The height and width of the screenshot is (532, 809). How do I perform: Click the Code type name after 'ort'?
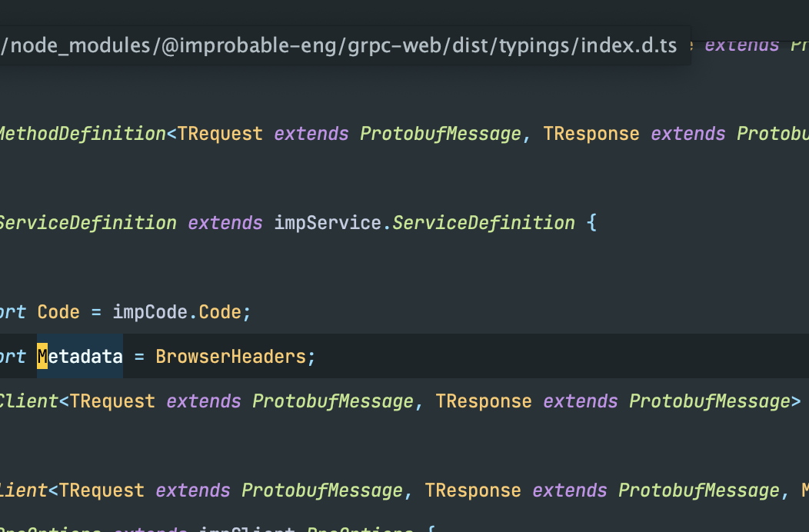(58, 312)
